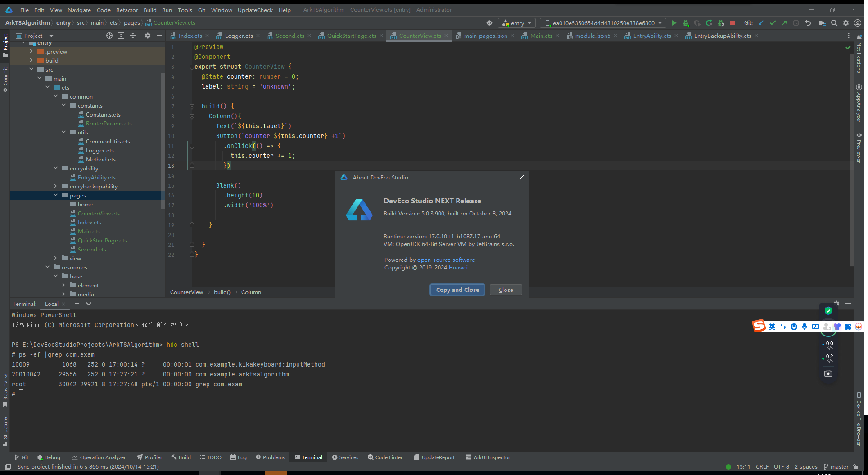Click the master Git branch widget
Screen dimensions: 868x475
(836, 466)
